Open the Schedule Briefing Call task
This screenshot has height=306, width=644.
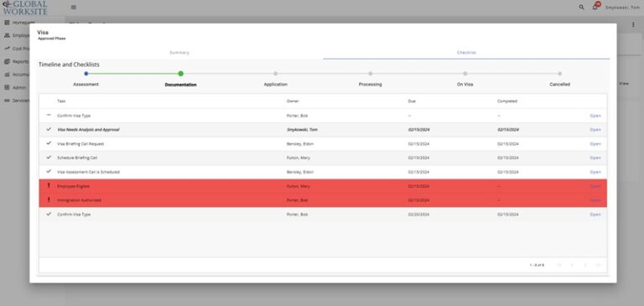[595, 158]
